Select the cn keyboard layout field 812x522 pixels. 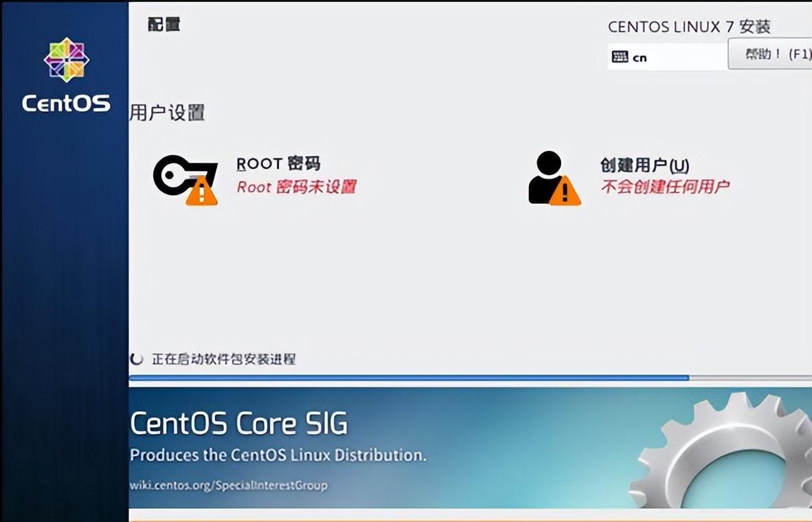tap(668, 56)
